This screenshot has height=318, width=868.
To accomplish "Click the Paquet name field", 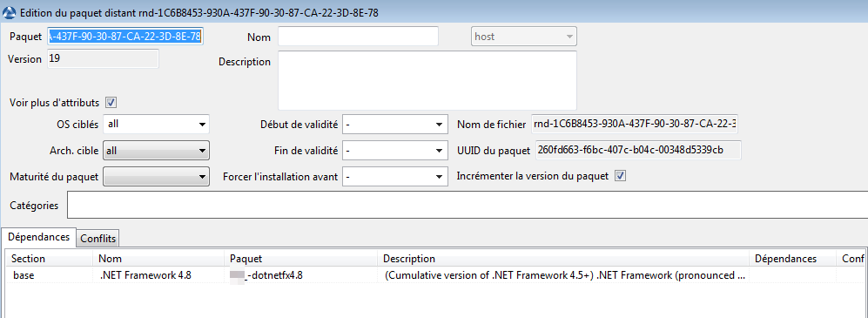I will point(125,37).
